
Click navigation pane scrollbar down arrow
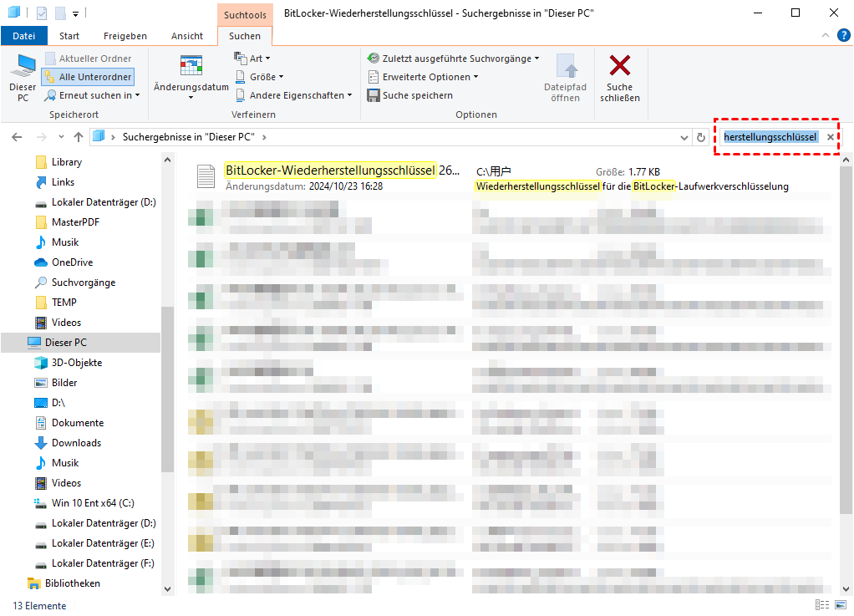point(168,589)
